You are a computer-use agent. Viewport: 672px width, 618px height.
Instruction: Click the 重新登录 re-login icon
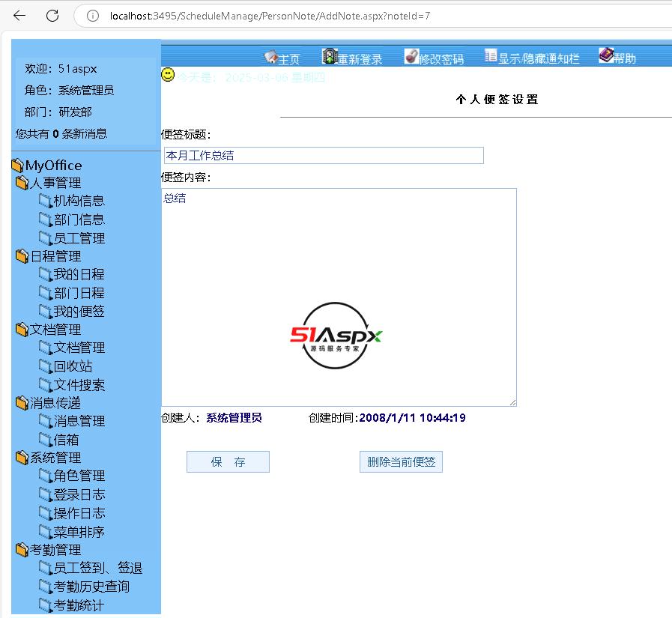[x=330, y=57]
